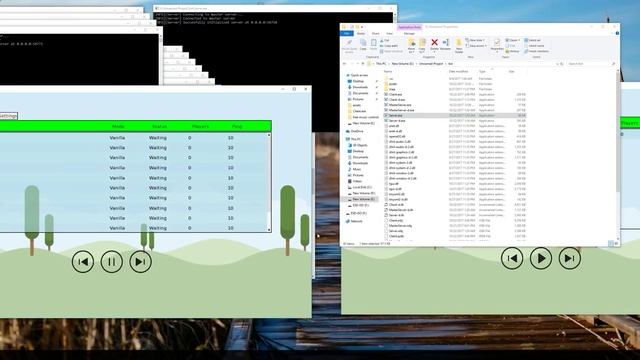The height and width of the screenshot is (360, 640).
Task: Go to previous track in right game window
Action: (512, 258)
